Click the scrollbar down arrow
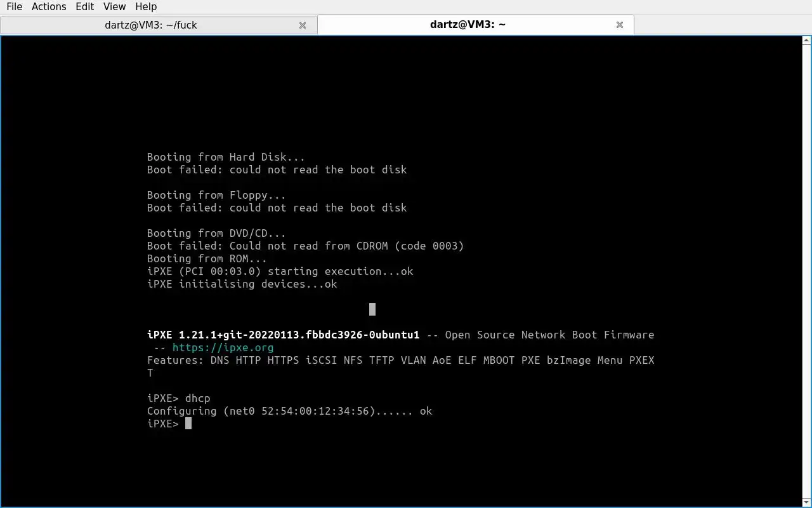Image resolution: width=812 pixels, height=508 pixels. coord(807,502)
